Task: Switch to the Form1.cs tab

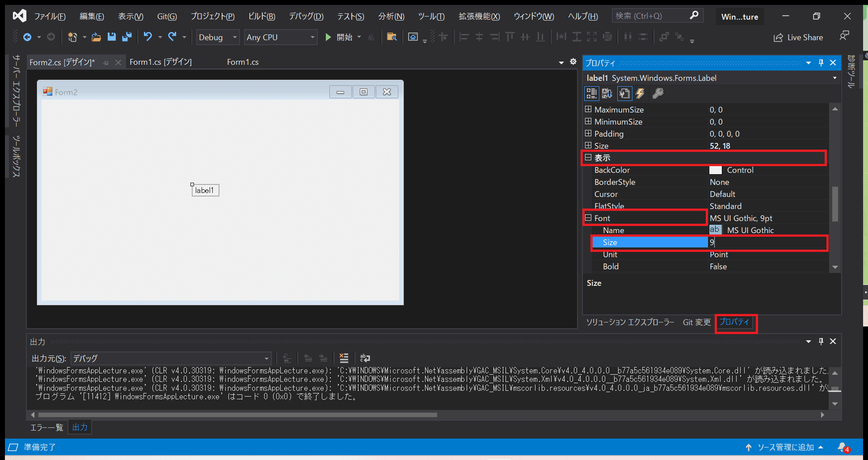Action: tap(243, 62)
